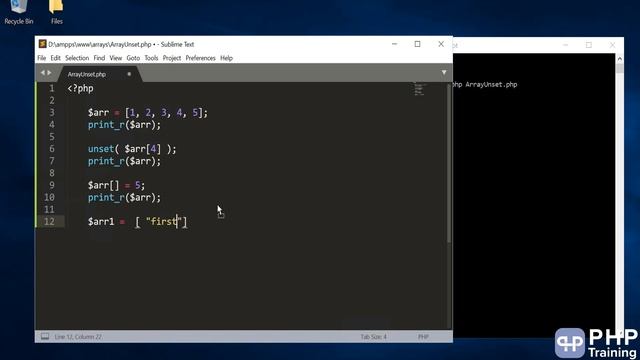Click the unset( $arr[4] ); line

pyautogui.click(x=132, y=149)
